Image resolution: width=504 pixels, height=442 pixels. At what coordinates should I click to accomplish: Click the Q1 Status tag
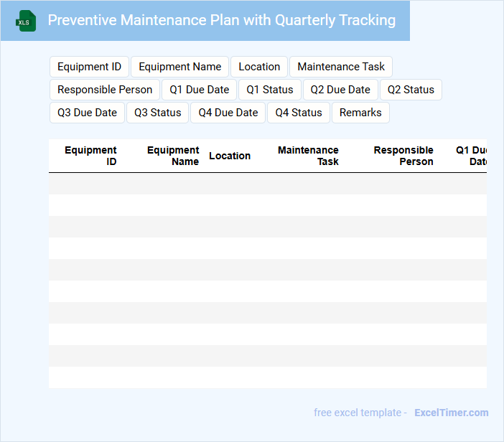click(x=270, y=90)
